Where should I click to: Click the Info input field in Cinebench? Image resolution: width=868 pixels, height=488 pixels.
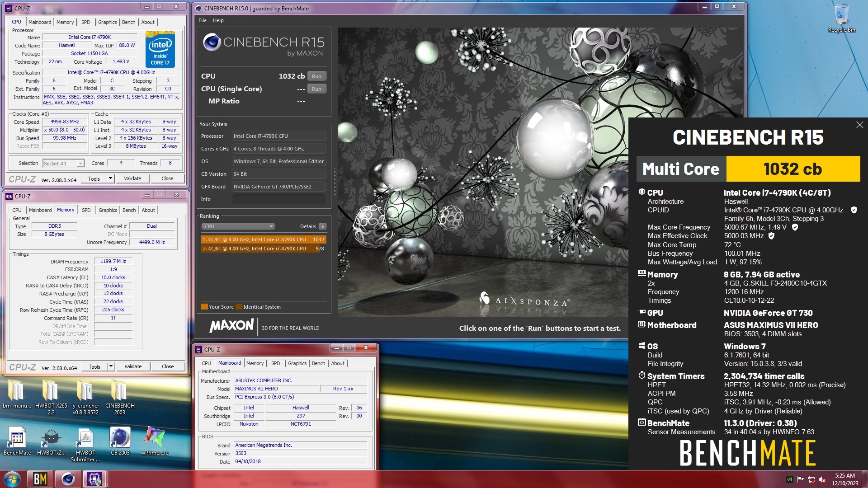tap(279, 199)
